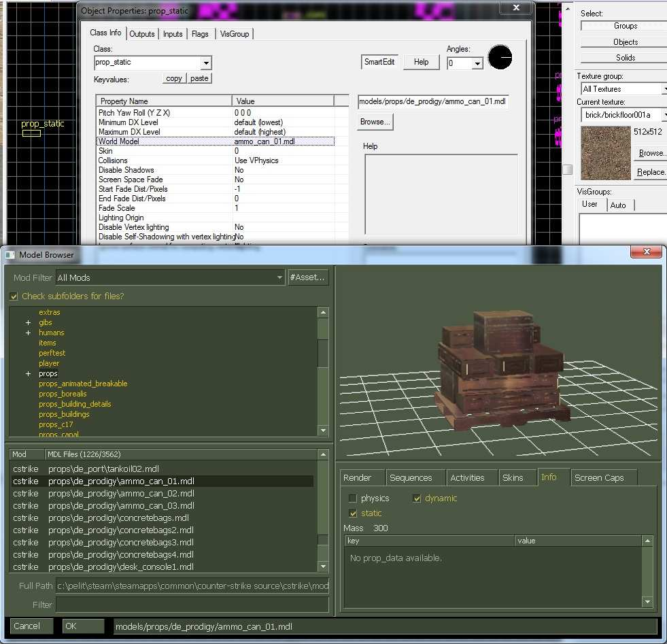The image size is (667, 644).
Task: Click the Model Browser window title icon
Action: [x=10, y=255]
